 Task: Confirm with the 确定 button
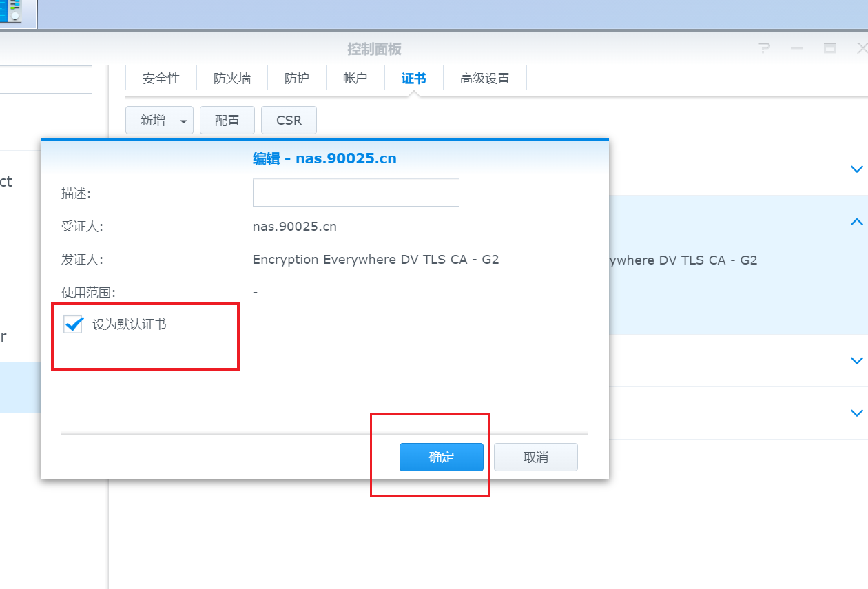pos(441,457)
